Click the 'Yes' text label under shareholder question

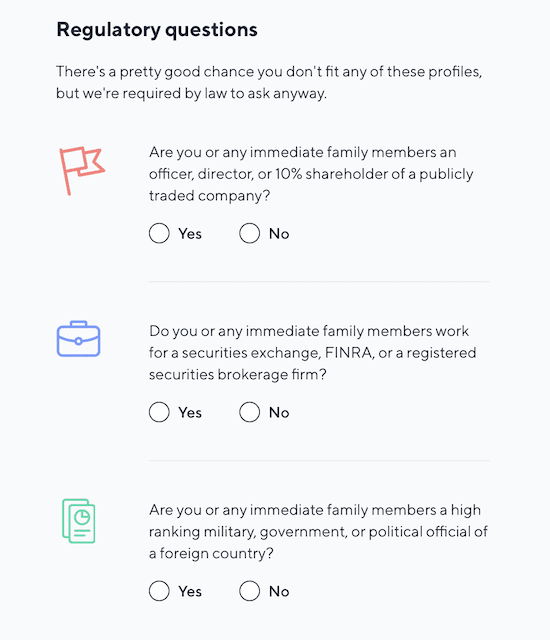point(190,234)
